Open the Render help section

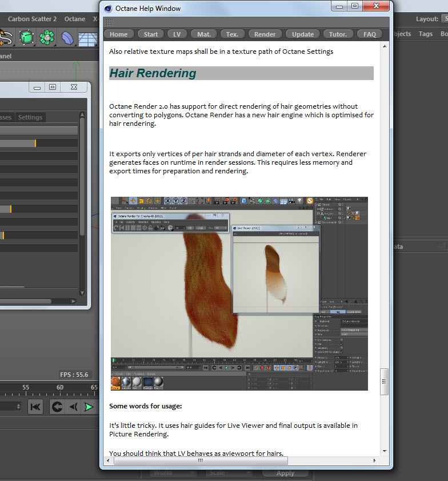pyautogui.click(x=265, y=34)
